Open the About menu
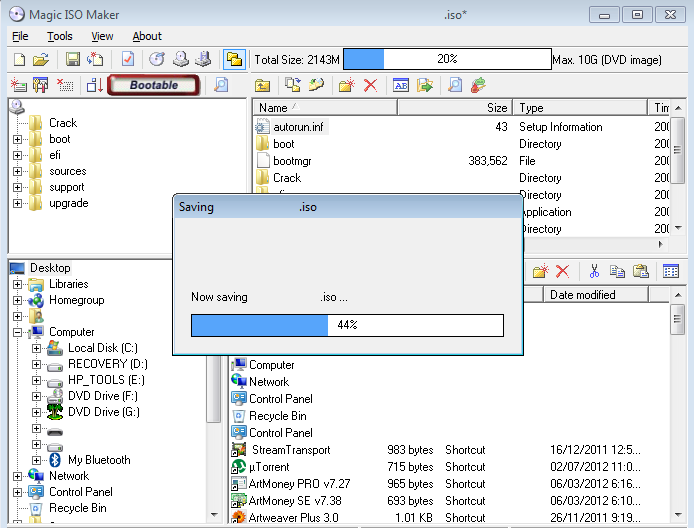This screenshot has width=694, height=528. click(x=147, y=36)
